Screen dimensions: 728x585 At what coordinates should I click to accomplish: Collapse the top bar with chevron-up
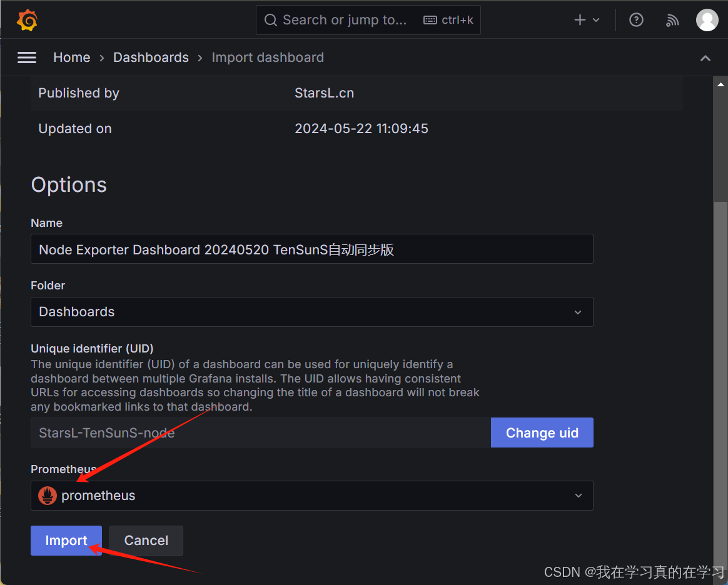pos(705,58)
